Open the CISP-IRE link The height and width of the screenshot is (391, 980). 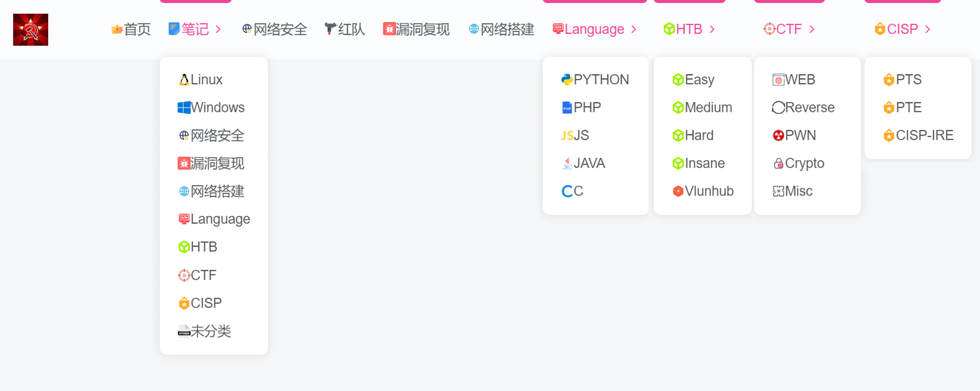click(x=924, y=135)
